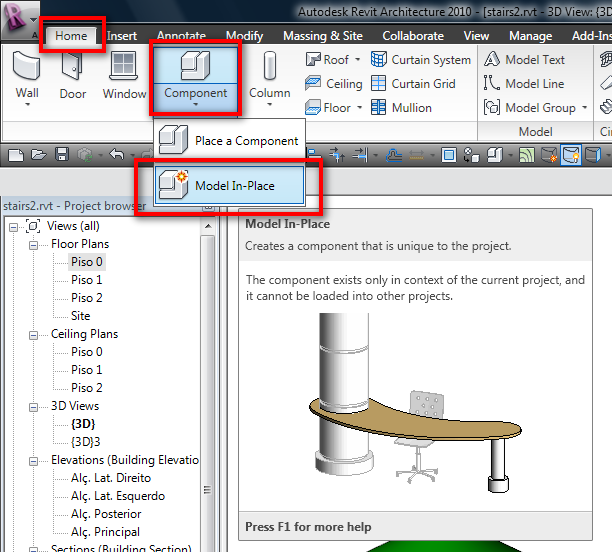Switch to the Insert ribbon tab
This screenshot has width=612, height=552.
[x=122, y=36]
